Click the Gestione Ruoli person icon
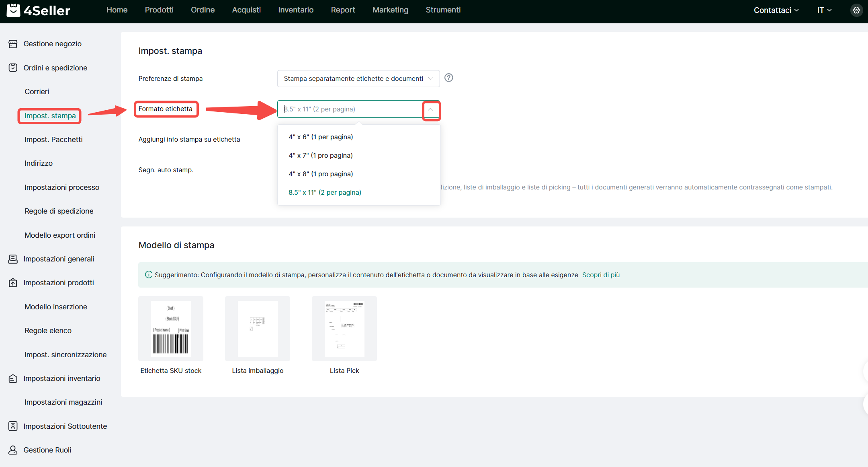 (x=13, y=450)
